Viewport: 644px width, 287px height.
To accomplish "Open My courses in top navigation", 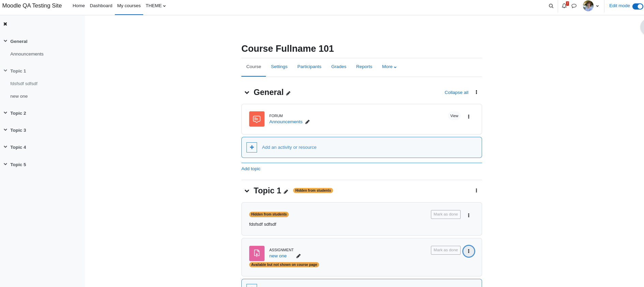I will [x=129, y=6].
